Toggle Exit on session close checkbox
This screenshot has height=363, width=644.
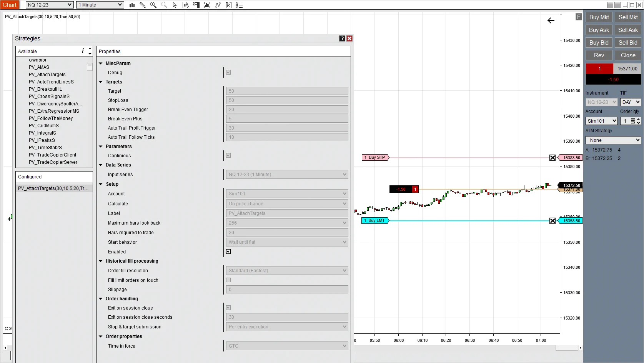tap(228, 308)
